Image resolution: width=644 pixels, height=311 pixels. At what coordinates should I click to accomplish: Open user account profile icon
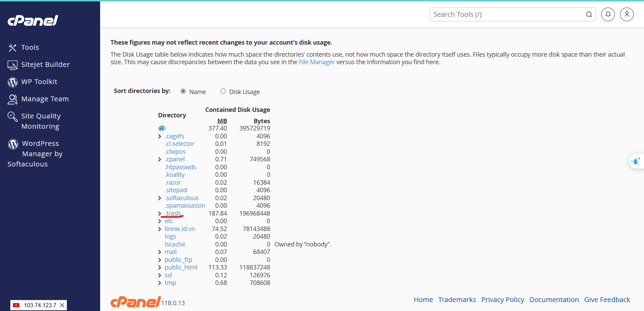pyautogui.click(x=627, y=14)
